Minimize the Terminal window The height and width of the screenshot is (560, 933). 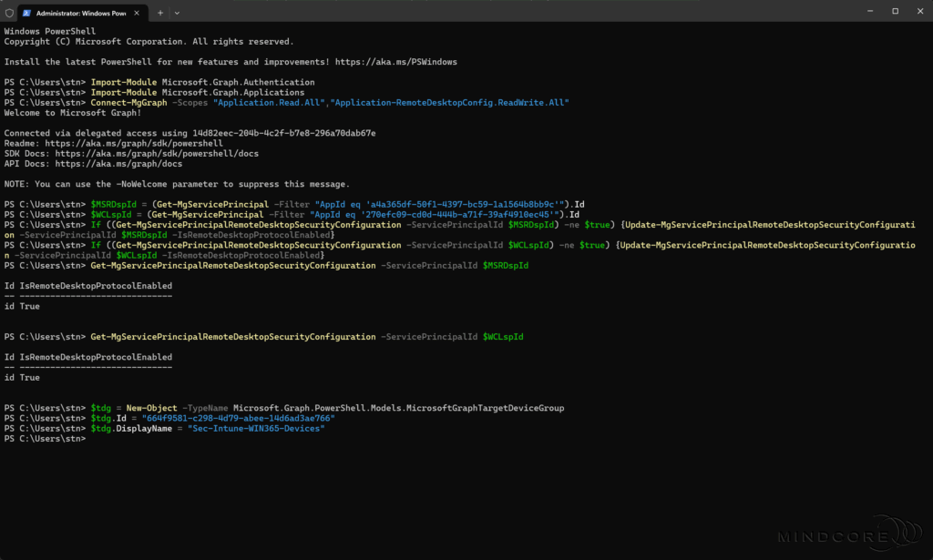870,11
